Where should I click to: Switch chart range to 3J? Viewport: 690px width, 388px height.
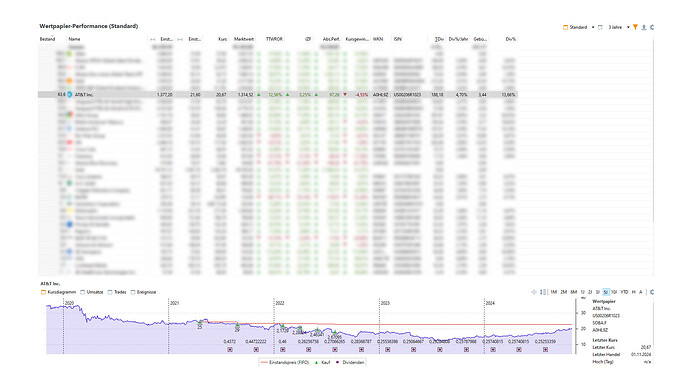(598, 292)
